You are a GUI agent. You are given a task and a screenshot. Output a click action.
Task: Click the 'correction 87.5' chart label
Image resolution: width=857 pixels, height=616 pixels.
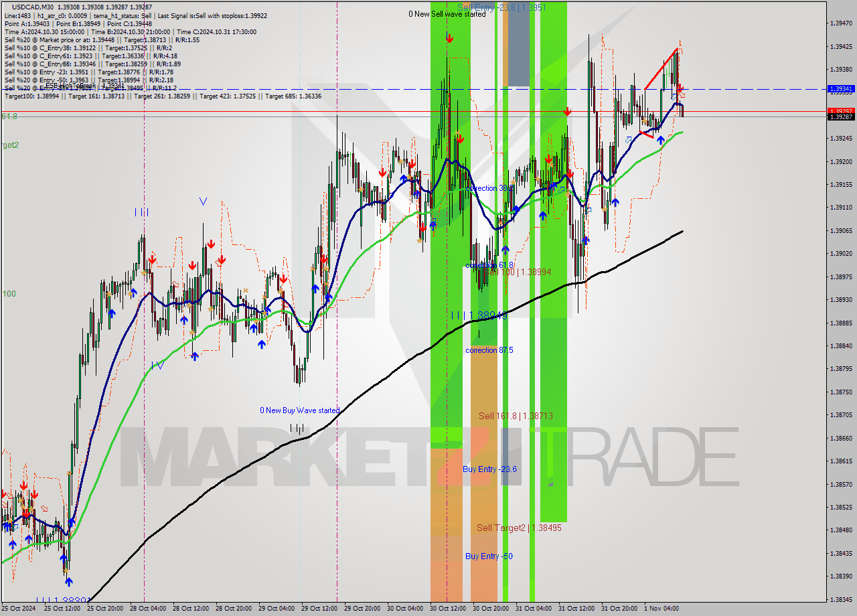pyautogui.click(x=489, y=350)
